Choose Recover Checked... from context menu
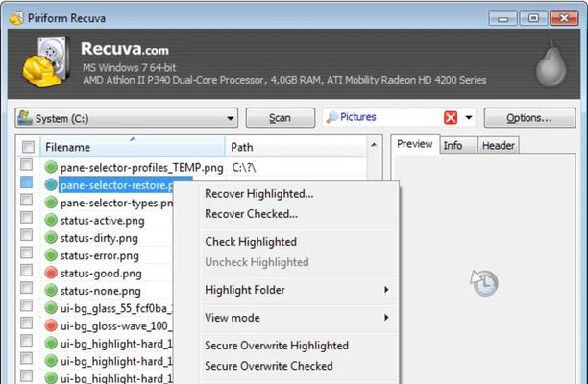588x384 pixels. click(x=299, y=214)
